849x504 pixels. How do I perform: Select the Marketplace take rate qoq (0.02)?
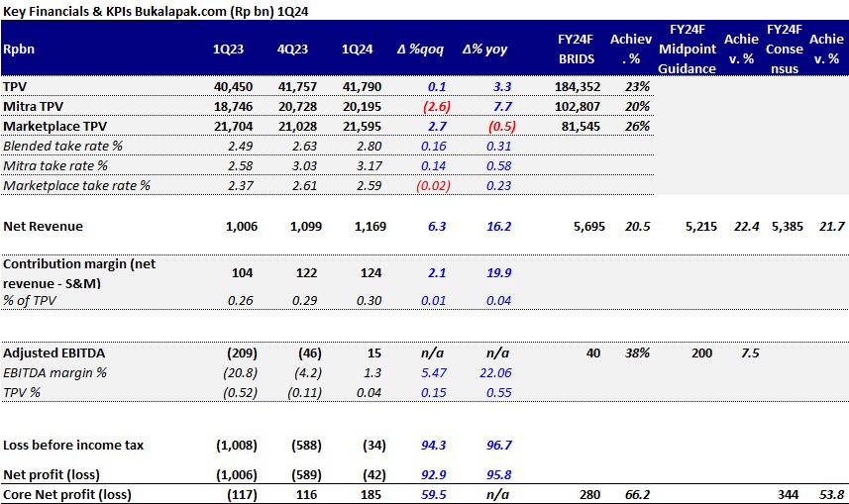[433, 186]
